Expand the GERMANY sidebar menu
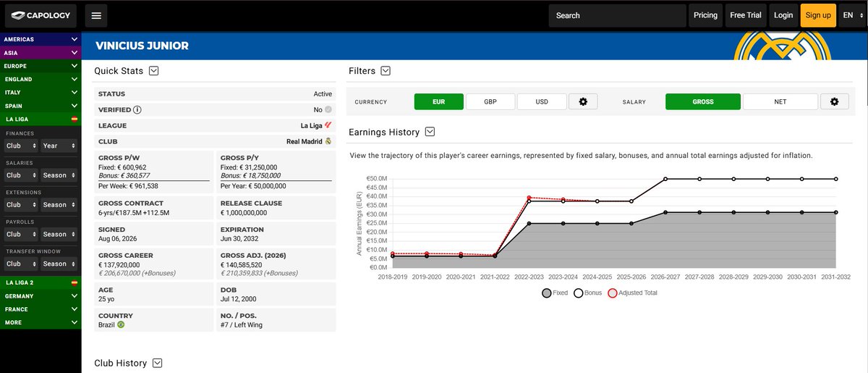Viewport: 868px width, 373px height. pos(41,296)
